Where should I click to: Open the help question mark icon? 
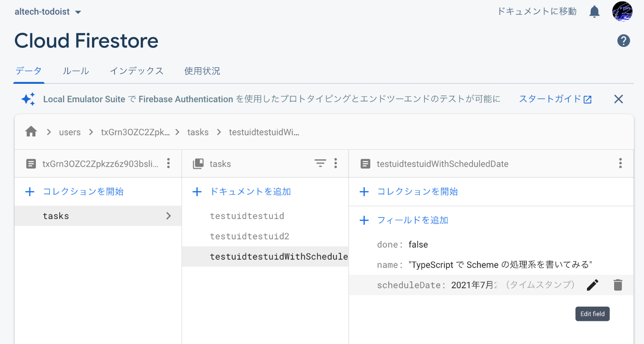click(x=623, y=41)
